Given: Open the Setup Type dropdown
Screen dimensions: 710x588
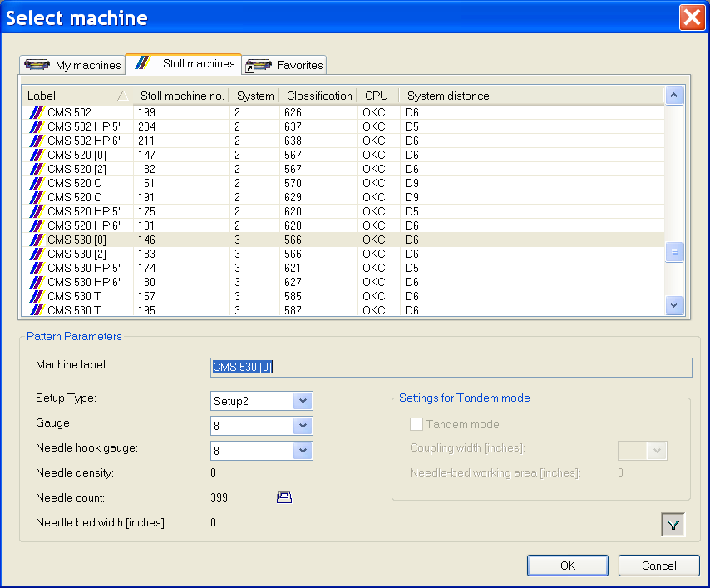Looking at the screenshot, I should 303,401.
